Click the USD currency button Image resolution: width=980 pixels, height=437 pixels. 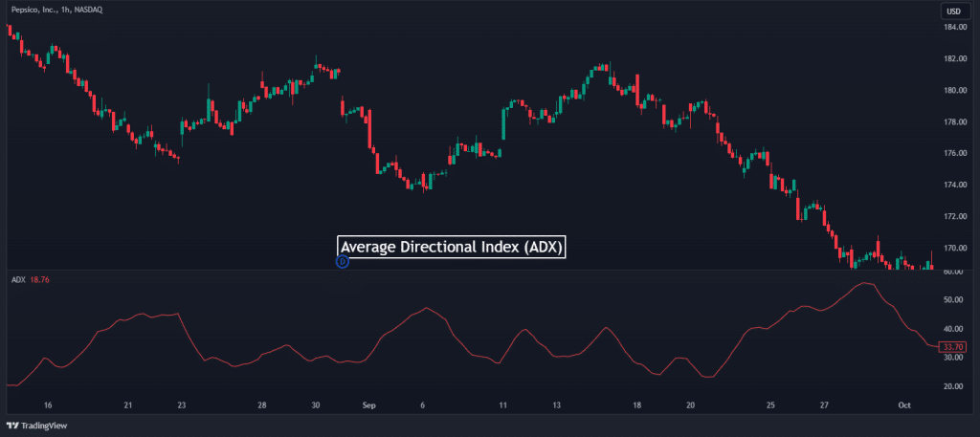point(954,11)
